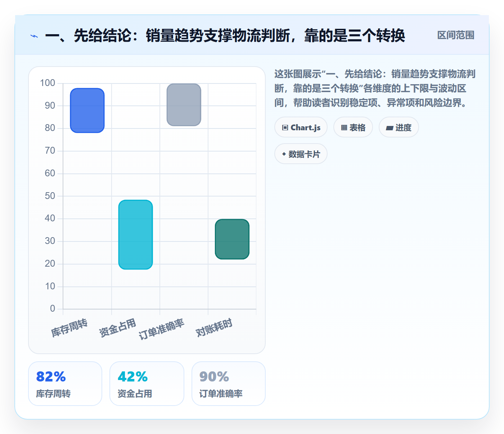The image size is (504, 434).
Task: Click the 区间范围 label in the header
Action: pyautogui.click(x=456, y=35)
